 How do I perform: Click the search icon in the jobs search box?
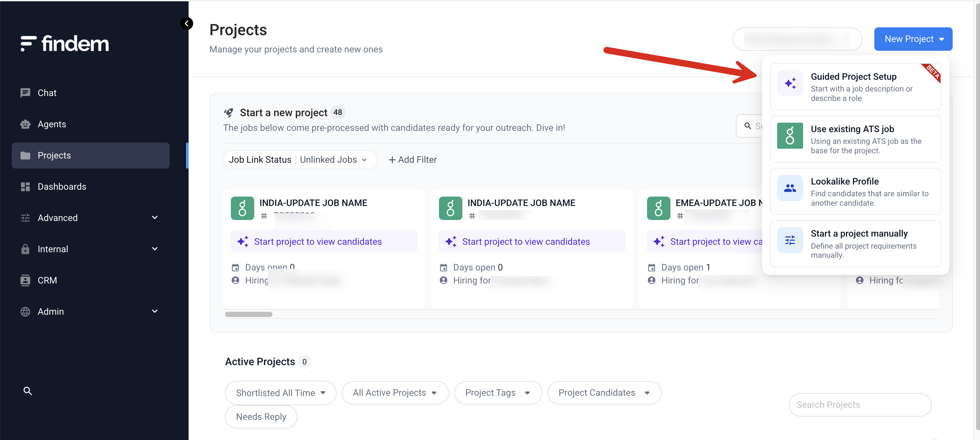(748, 126)
